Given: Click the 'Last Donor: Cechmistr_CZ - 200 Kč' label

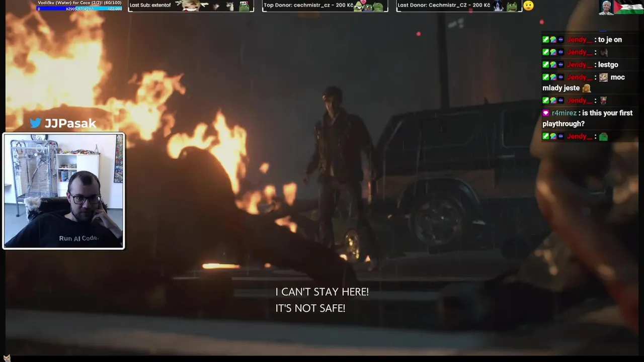Looking at the screenshot, I should pyautogui.click(x=444, y=5).
